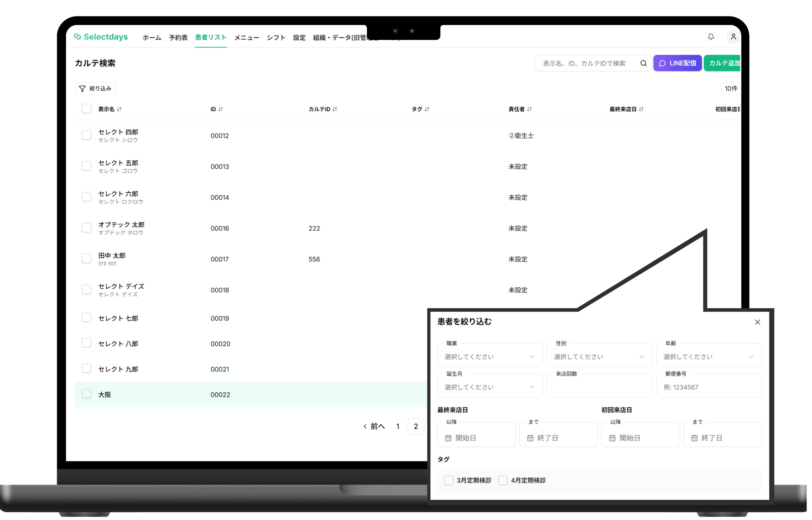812x520 pixels.
Task: Open the 誕生月 dropdown
Action: (x=490, y=385)
